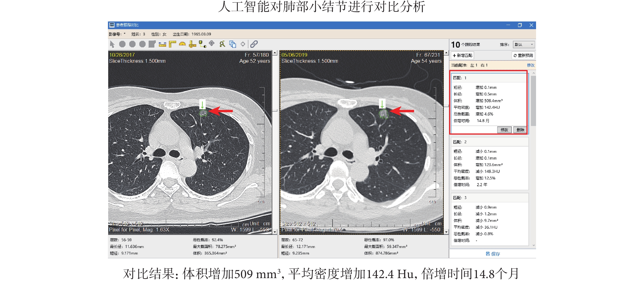The height and width of the screenshot is (283, 644).
Task: Select the crossed perpendicular rulers tool
Action: click(x=192, y=44)
